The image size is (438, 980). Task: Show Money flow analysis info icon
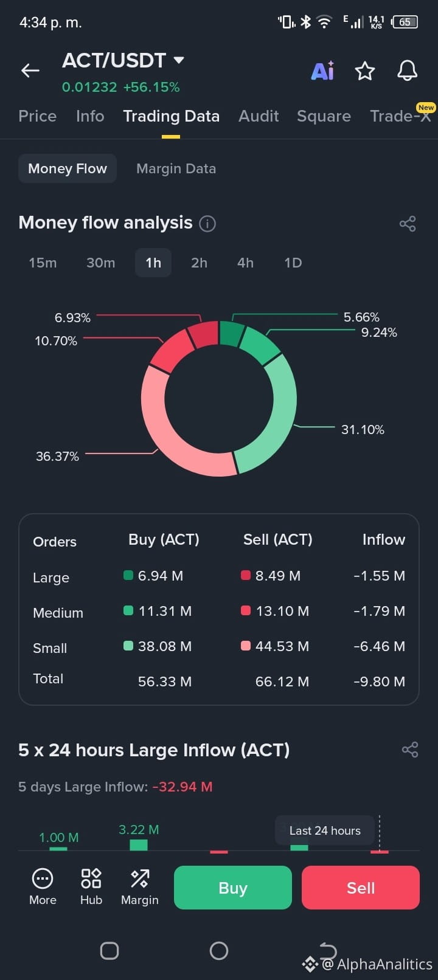[207, 224]
